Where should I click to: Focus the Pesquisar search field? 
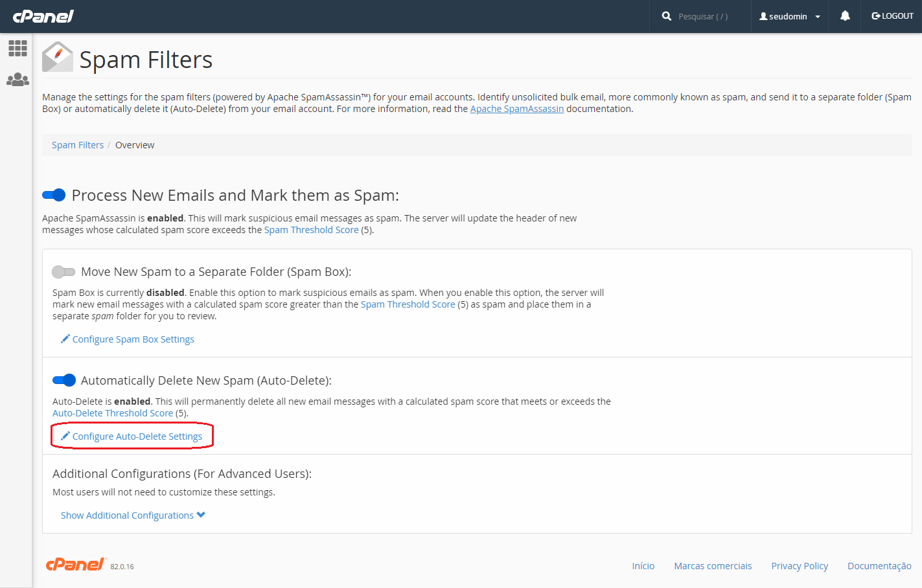(x=703, y=17)
